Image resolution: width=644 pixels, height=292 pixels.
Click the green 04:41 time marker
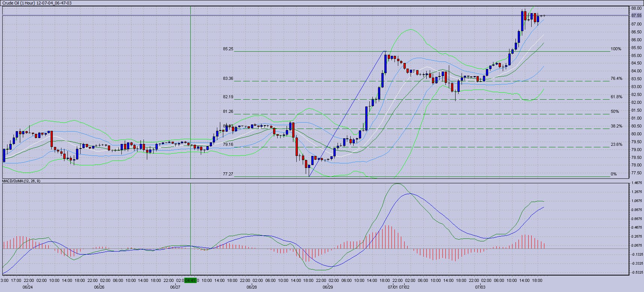click(191, 280)
